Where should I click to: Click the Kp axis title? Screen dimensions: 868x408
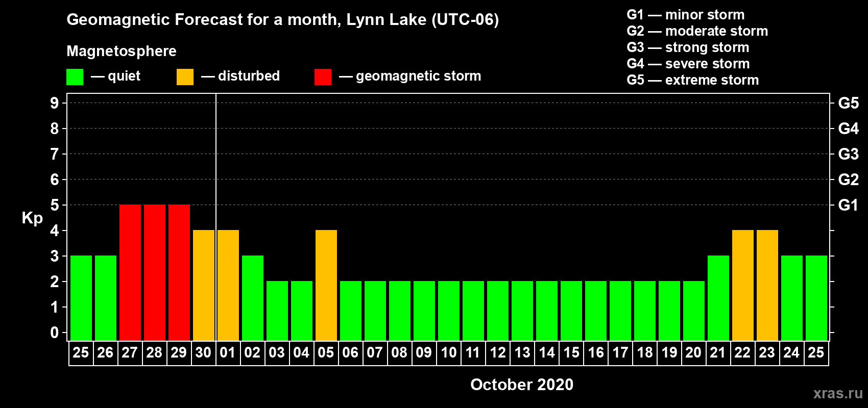32,218
